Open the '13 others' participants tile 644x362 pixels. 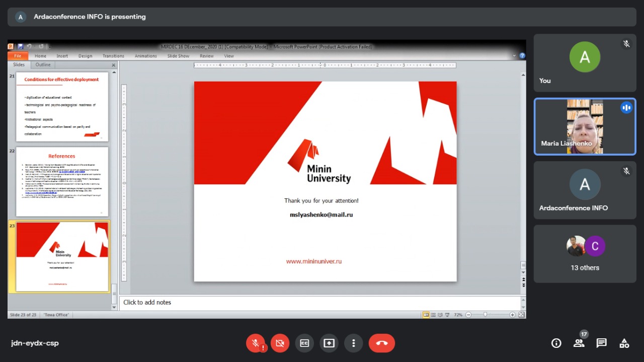tap(585, 253)
